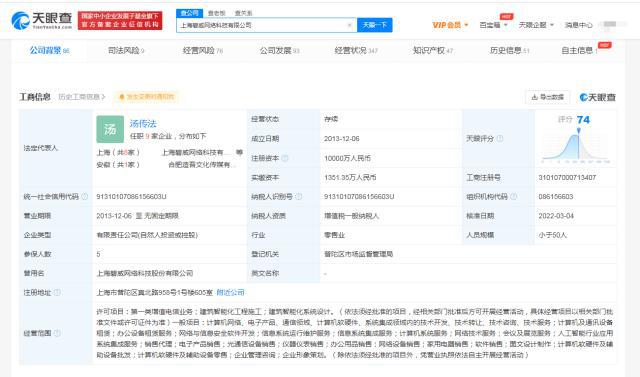Click 上海（共8家）region entry
640x377 pixels.
pos(118,153)
